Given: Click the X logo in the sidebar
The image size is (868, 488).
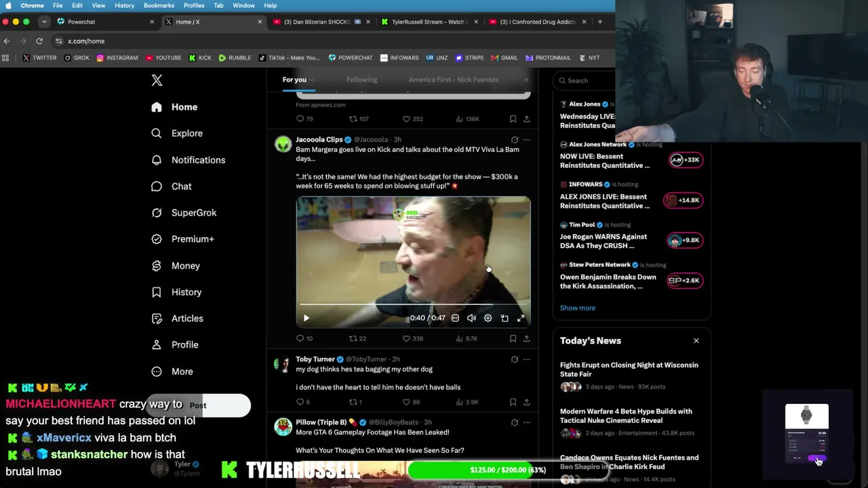Looking at the screenshot, I should pyautogui.click(x=157, y=80).
